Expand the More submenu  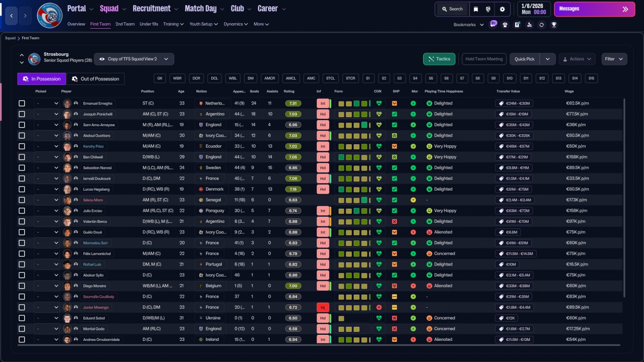click(261, 24)
